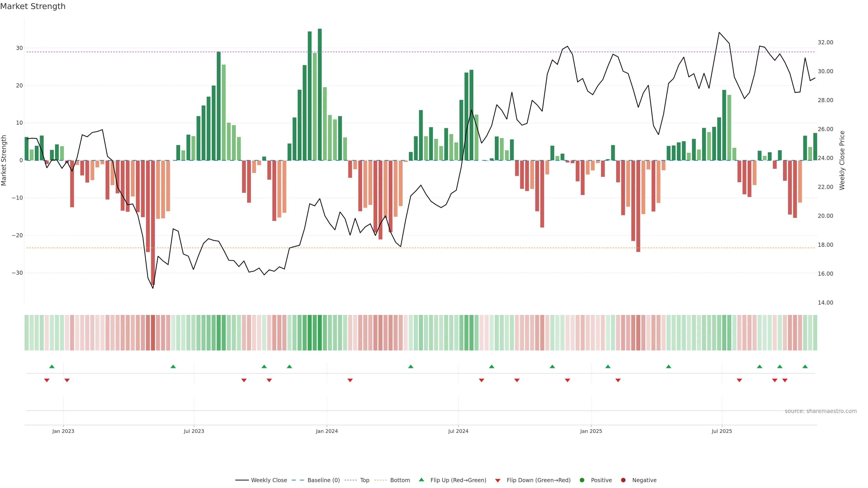Viewport: 868px width, 488px height.
Task: Click the deepest red bar below -30
Action: [153, 222]
